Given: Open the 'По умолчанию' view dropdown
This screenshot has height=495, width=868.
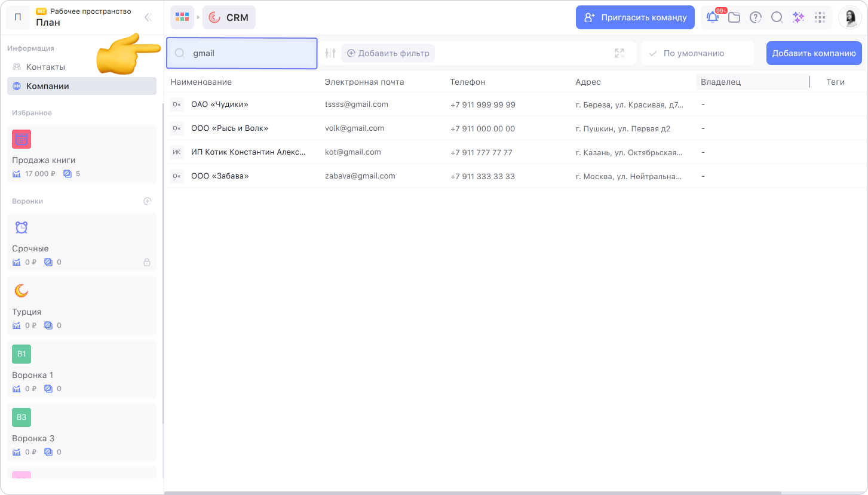Looking at the screenshot, I should [x=697, y=53].
